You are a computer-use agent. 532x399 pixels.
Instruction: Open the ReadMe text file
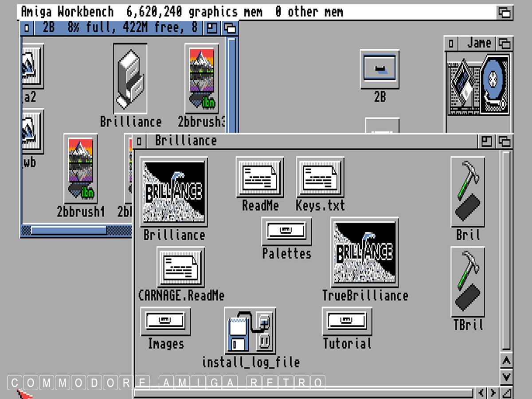260,177
